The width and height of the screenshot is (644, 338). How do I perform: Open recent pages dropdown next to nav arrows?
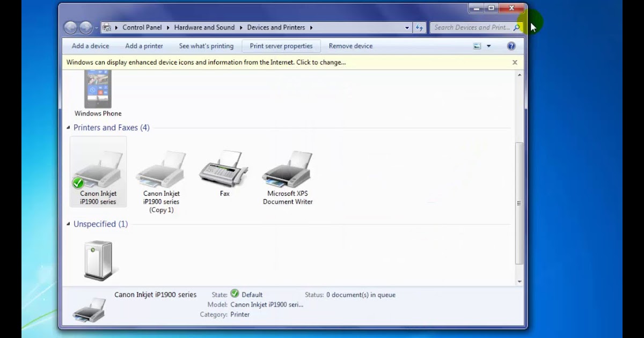click(97, 27)
